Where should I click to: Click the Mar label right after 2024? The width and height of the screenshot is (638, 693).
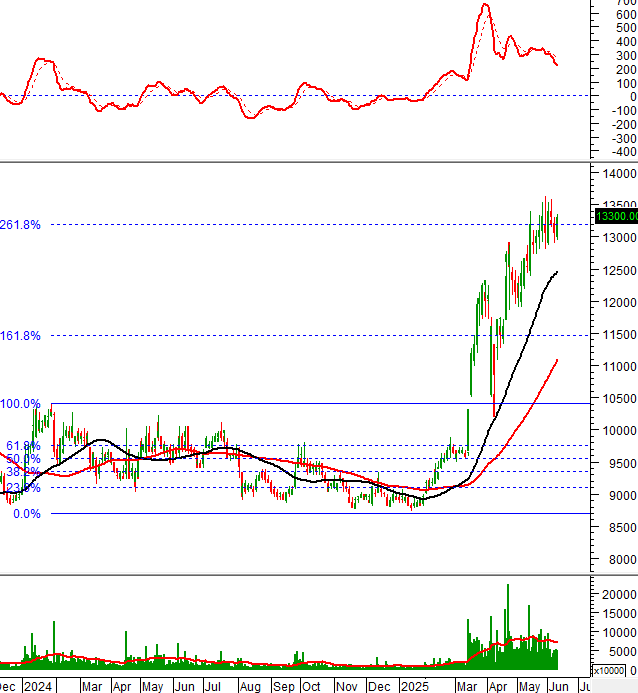coord(92,686)
